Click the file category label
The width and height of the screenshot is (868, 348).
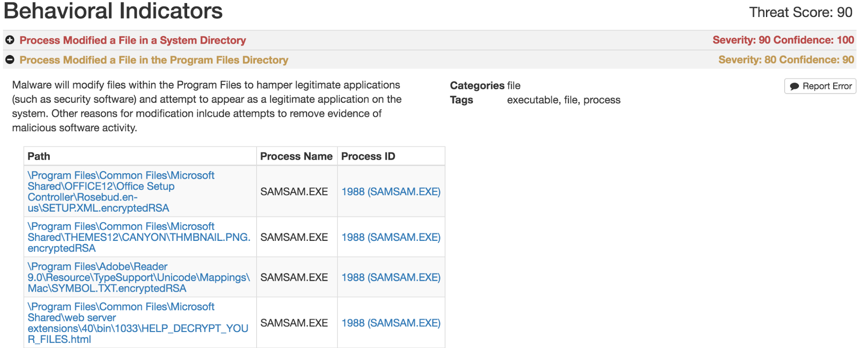coord(514,85)
